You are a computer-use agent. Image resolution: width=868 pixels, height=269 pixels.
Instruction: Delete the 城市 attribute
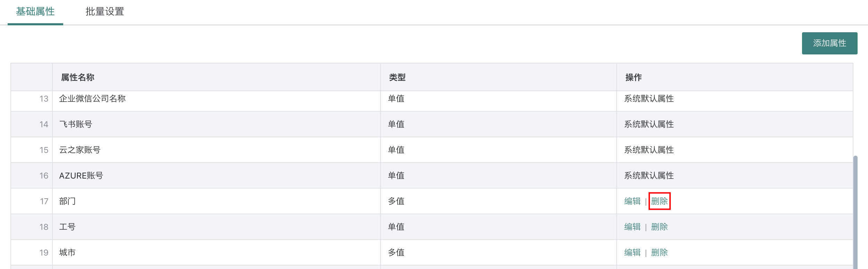tap(659, 253)
